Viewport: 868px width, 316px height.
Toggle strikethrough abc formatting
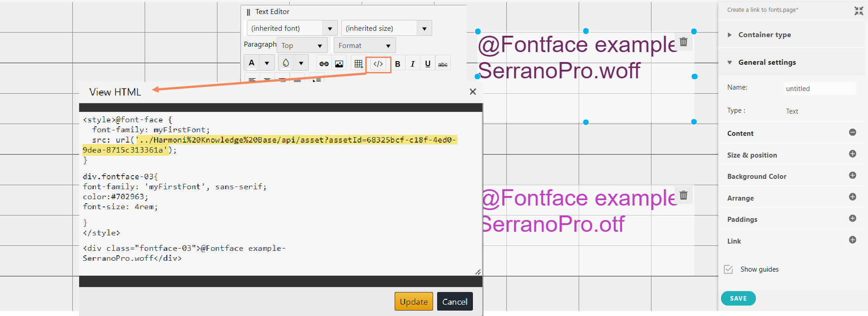(x=443, y=64)
